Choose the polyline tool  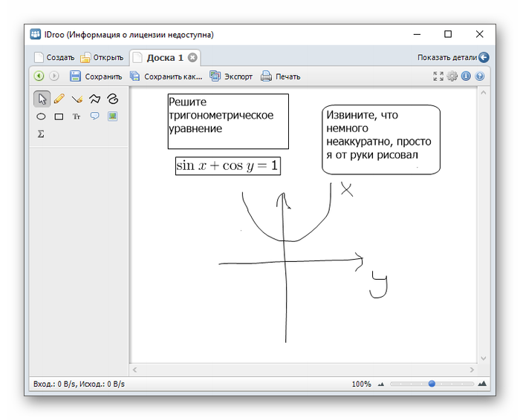click(x=95, y=99)
